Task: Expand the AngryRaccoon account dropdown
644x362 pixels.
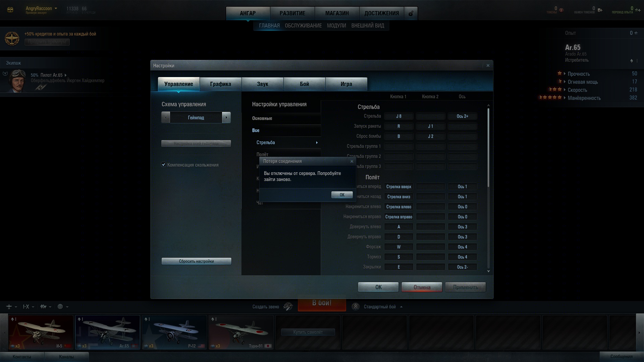Action: coord(56,8)
